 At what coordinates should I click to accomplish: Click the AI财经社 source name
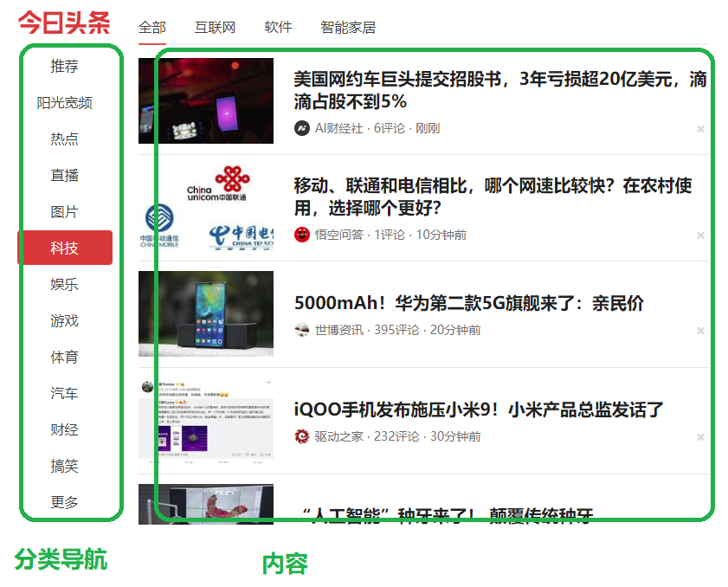pos(339,128)
